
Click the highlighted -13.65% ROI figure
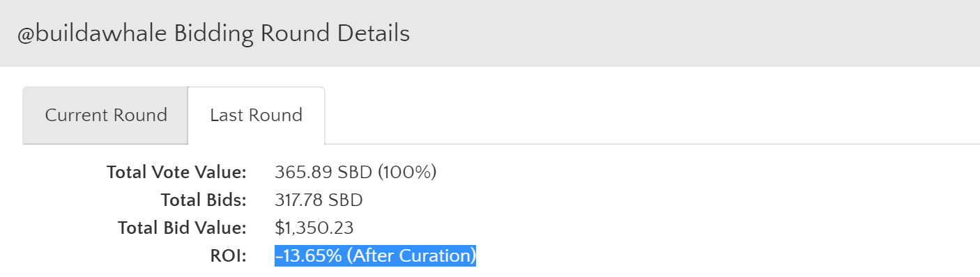309,256
